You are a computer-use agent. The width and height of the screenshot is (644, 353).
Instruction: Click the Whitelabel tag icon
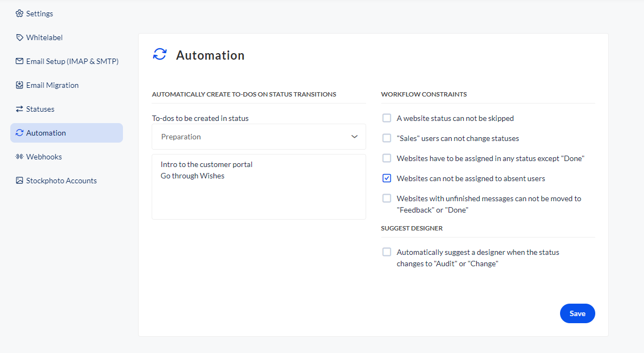click(x=19, y=37)
